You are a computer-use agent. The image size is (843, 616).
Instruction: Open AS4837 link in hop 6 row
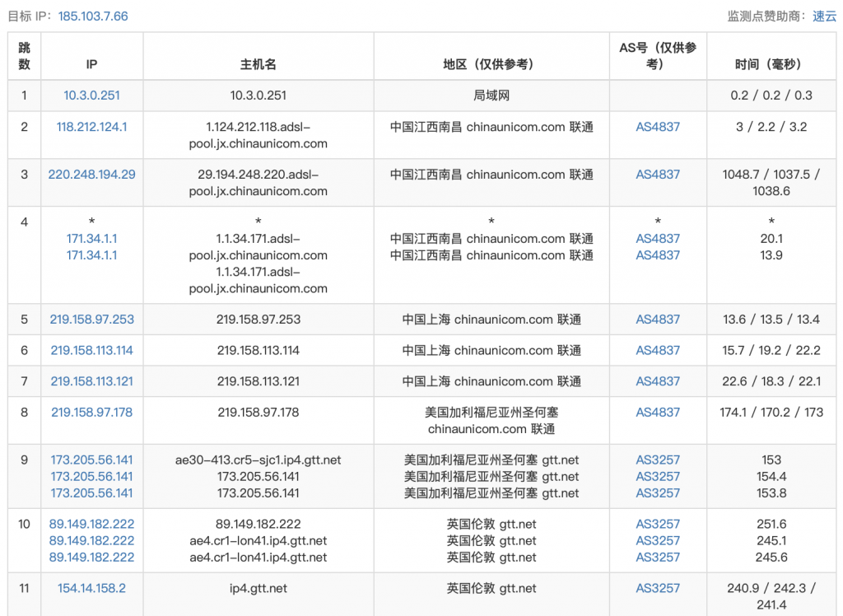click(658, 350)
